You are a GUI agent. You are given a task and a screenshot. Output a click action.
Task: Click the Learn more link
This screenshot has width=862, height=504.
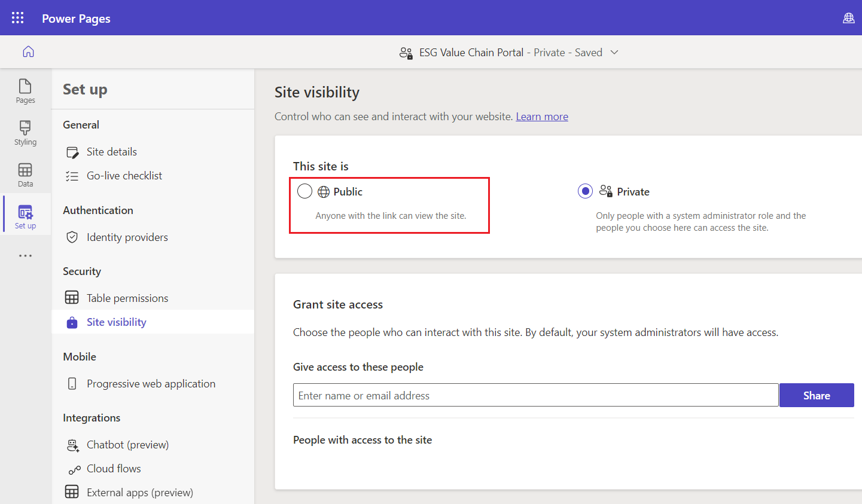[542, 117]
